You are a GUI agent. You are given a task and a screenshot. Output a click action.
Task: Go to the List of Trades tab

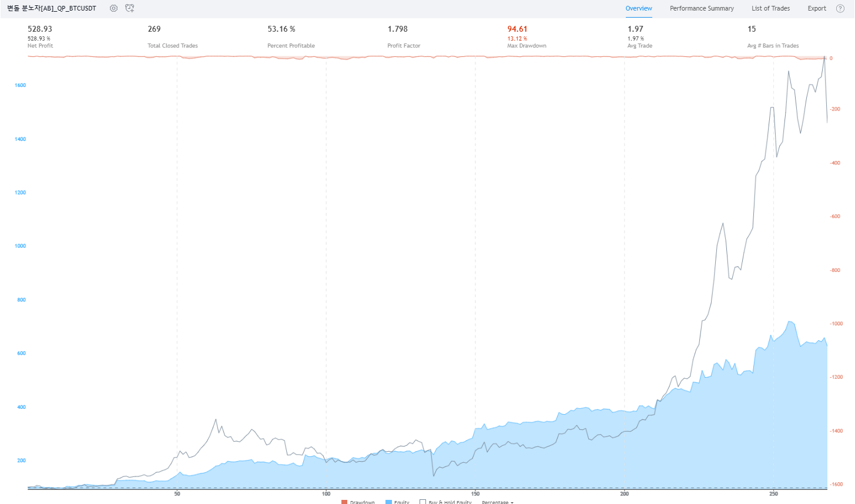[x=770, y=8]
